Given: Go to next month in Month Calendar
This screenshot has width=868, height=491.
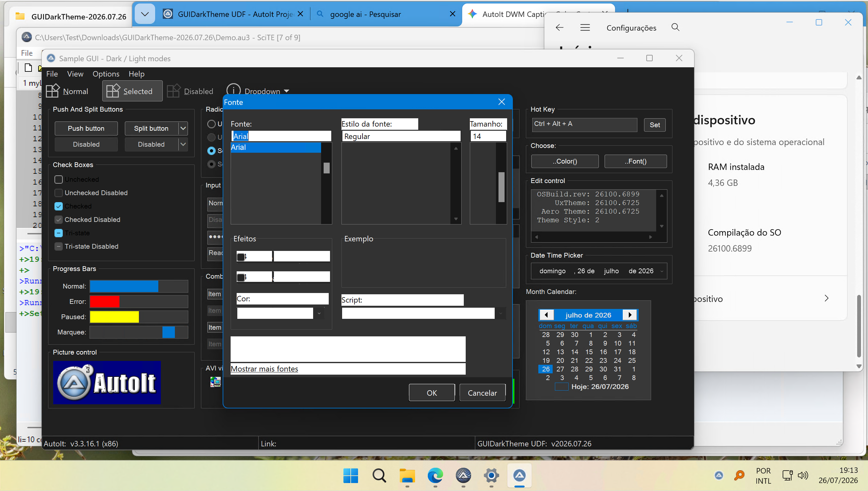Looking at the screenshot, I should tap(630, 315).
